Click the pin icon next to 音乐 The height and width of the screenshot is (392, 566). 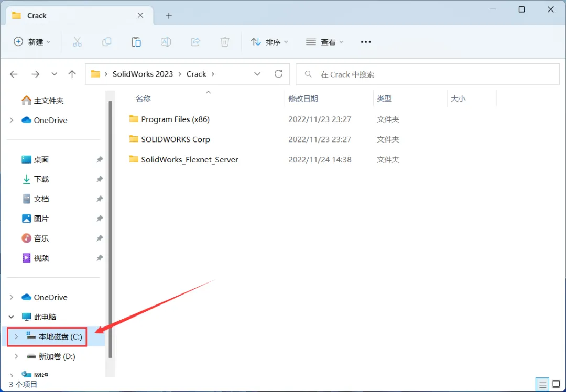(100, 238)
